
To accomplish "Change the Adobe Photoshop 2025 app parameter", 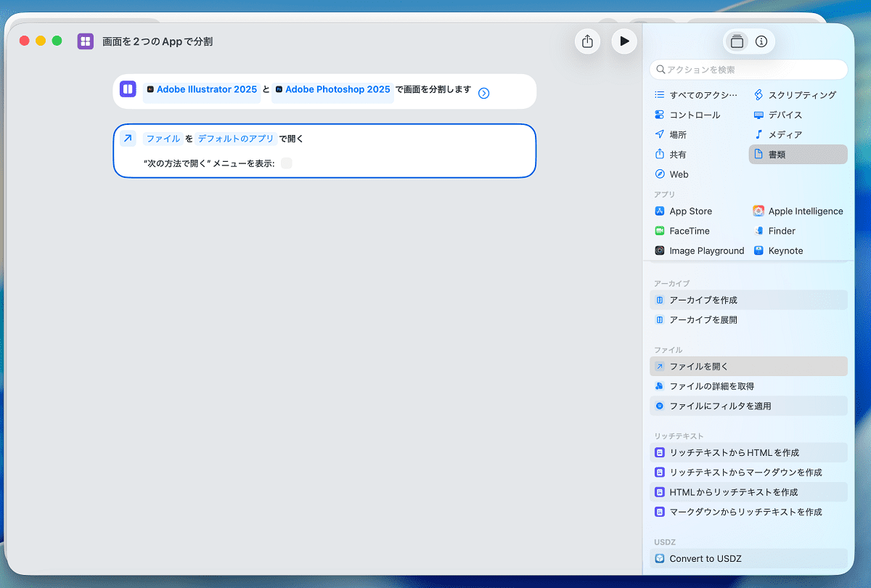I will 332,90.
